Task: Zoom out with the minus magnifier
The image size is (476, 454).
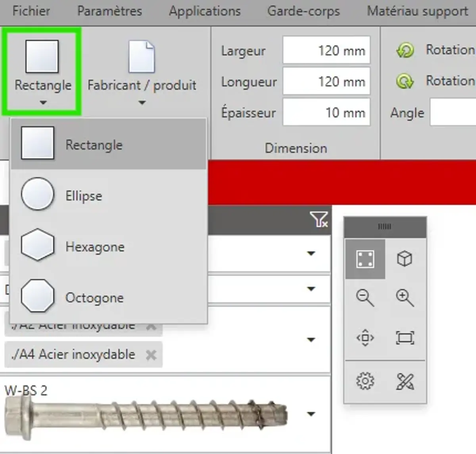Action: (365, 298)
